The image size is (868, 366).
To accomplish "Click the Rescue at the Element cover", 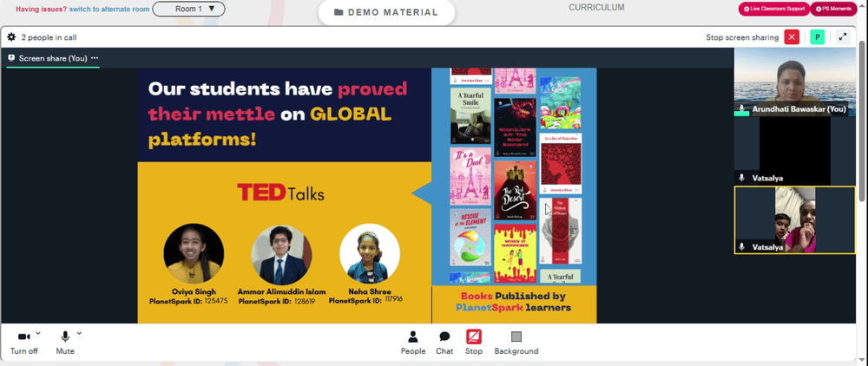I will click(x=470, y=239).
